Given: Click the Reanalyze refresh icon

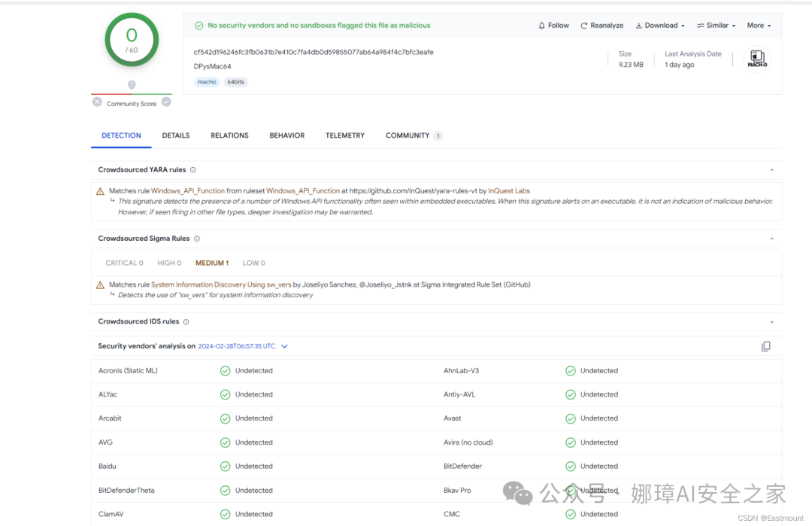Looking at the screenshot, I should (x=583, y=26).
